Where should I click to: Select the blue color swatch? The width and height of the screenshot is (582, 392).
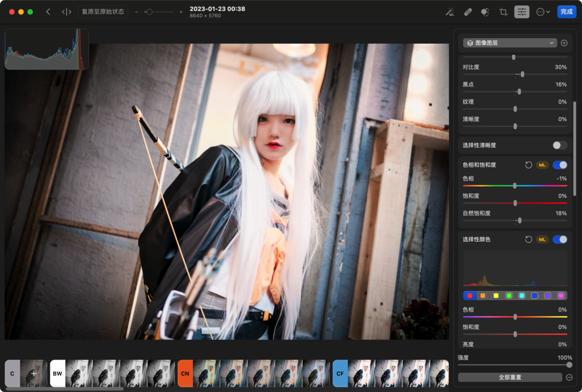(x=534, y=296)
